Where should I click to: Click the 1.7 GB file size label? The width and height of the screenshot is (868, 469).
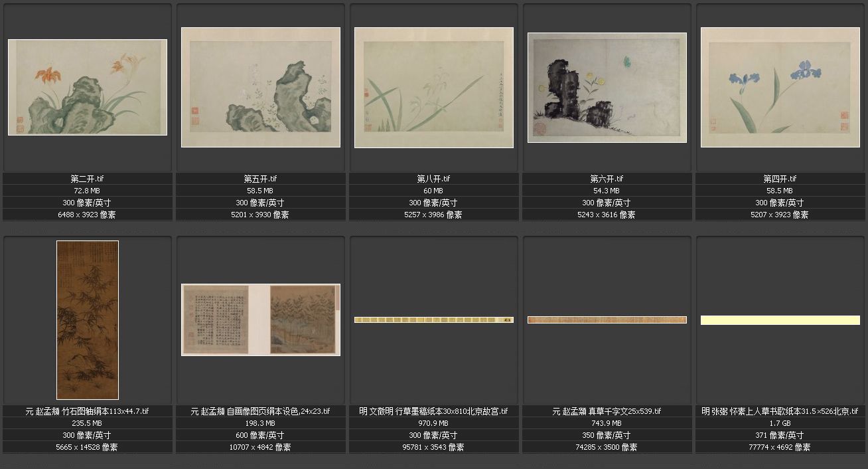780,423
